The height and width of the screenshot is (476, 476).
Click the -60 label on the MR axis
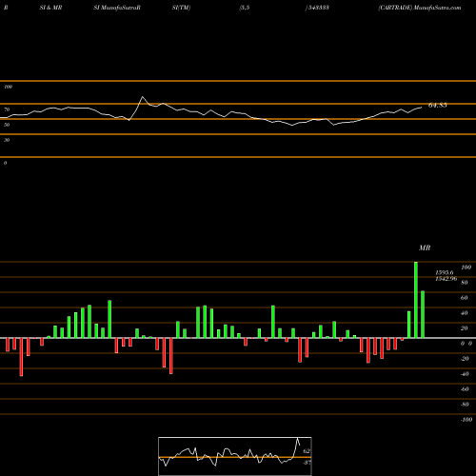click(465, 389)
